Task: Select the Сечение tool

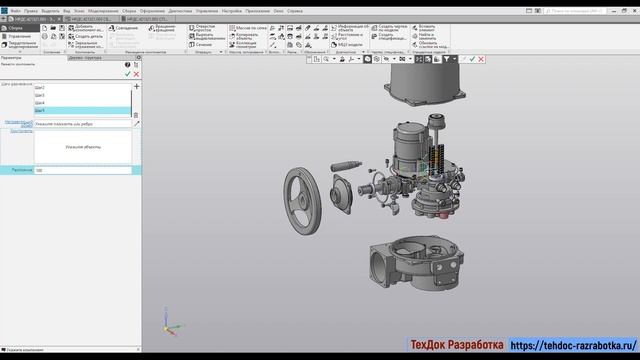Action: [200, 44]
